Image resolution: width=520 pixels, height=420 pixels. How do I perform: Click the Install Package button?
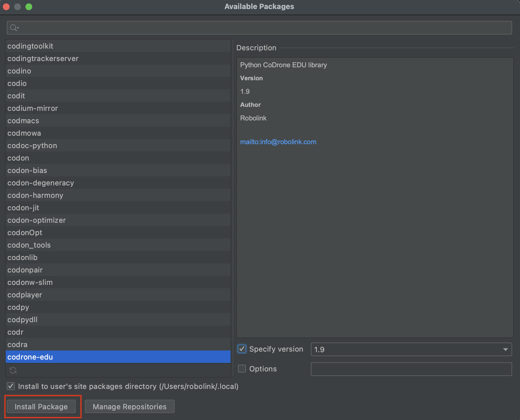click(41, 406)
